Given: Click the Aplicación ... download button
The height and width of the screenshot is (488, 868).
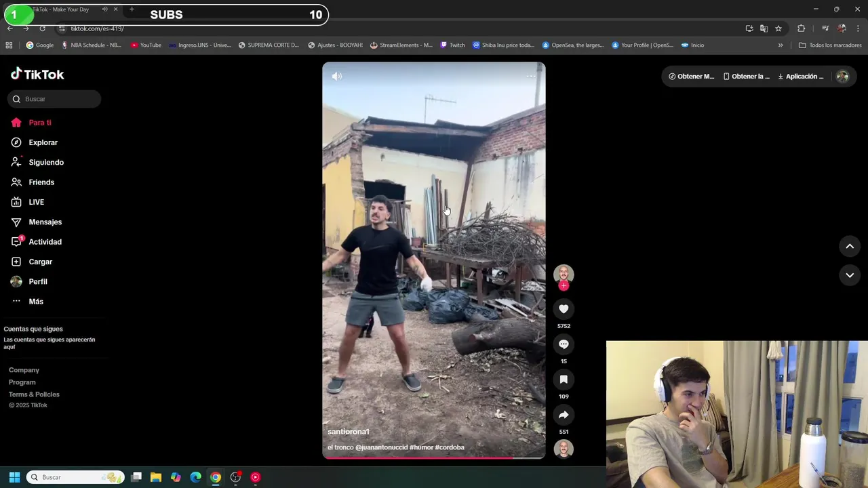Looking at the screenshot, I should pos(801,77).
